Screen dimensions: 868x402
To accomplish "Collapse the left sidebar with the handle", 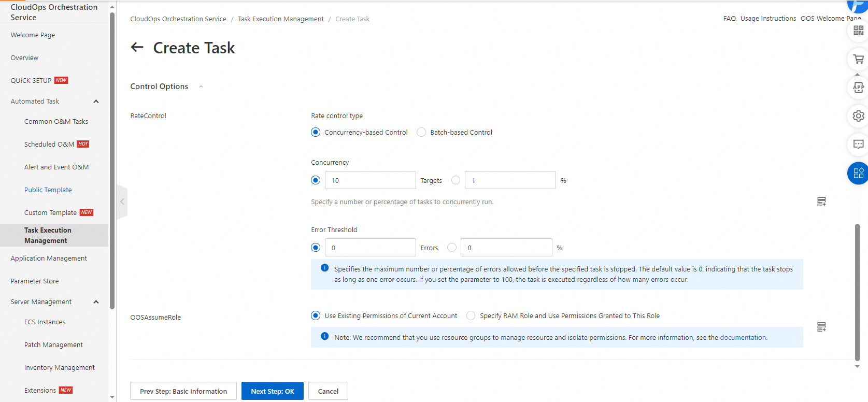I will 122,202.
